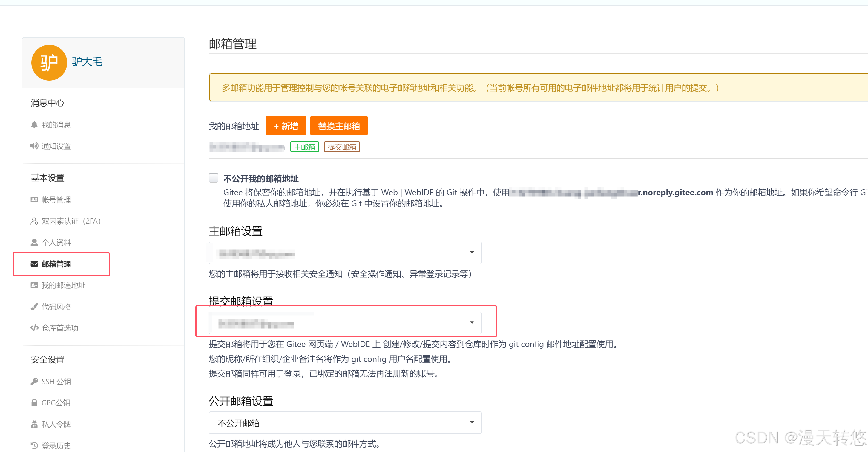Click the lock icon for GPG公钥

(x=34, y=403)
